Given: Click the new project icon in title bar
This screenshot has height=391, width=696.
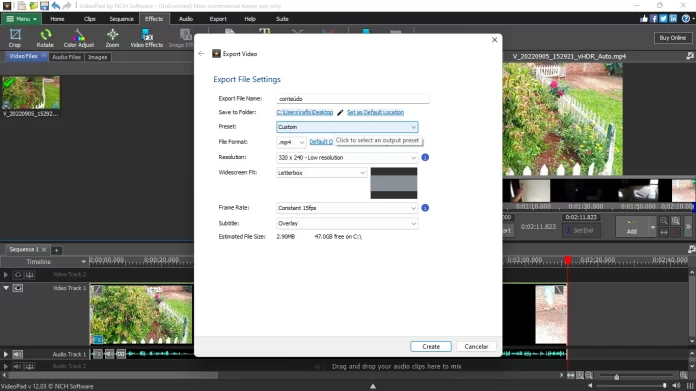Looking at the screenshot, I should [21, 6].
